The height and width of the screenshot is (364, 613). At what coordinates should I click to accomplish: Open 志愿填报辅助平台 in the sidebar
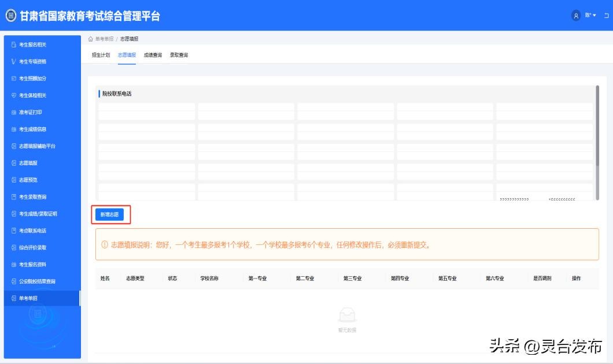point(37,146)
